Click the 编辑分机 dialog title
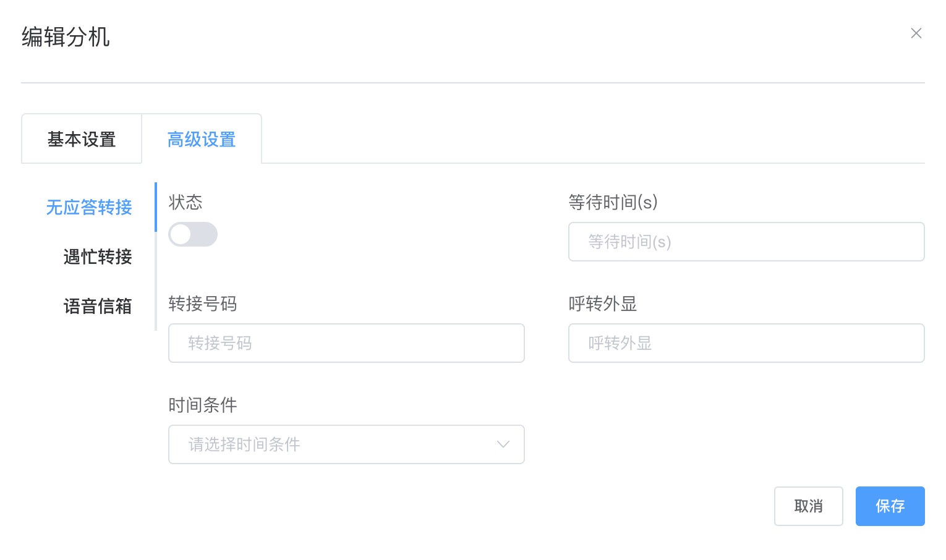The image size is (946, 560). pos(66,37)
